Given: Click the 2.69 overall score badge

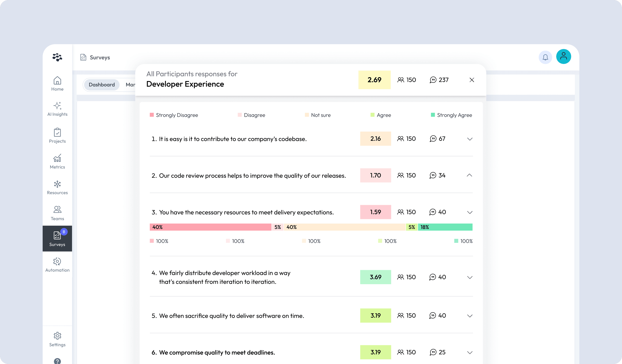Looking at the screenshot, I should click(x=374, y=80).
